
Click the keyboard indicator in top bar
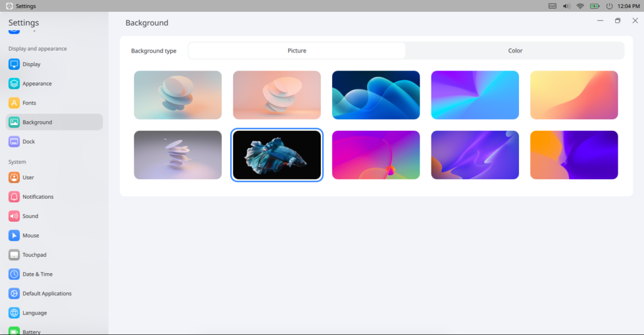[x=553, y=6]
